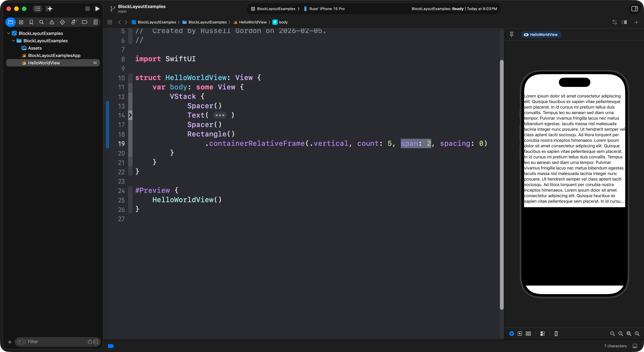Select BlockLayoutExamplesApp file in navigator
Image resolution: width=644 pixels, height=352 pixels.
click(x=54, y=56)
